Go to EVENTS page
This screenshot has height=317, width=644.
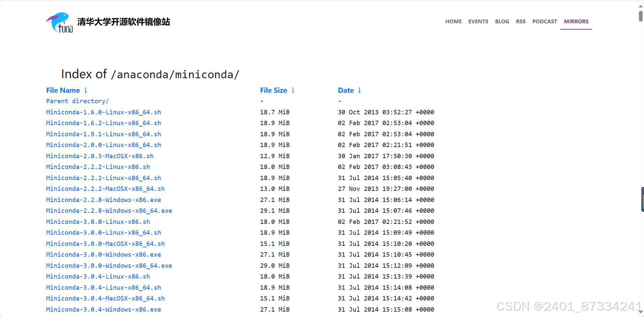(478, 21)
